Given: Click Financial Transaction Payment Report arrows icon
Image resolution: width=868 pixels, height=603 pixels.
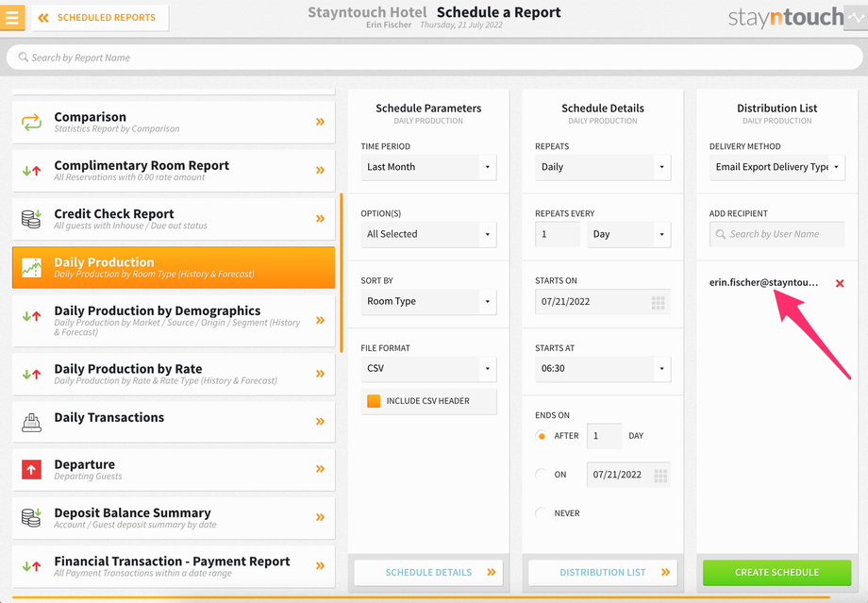Looking at the screenshot, I should click(x=31, y=566).
